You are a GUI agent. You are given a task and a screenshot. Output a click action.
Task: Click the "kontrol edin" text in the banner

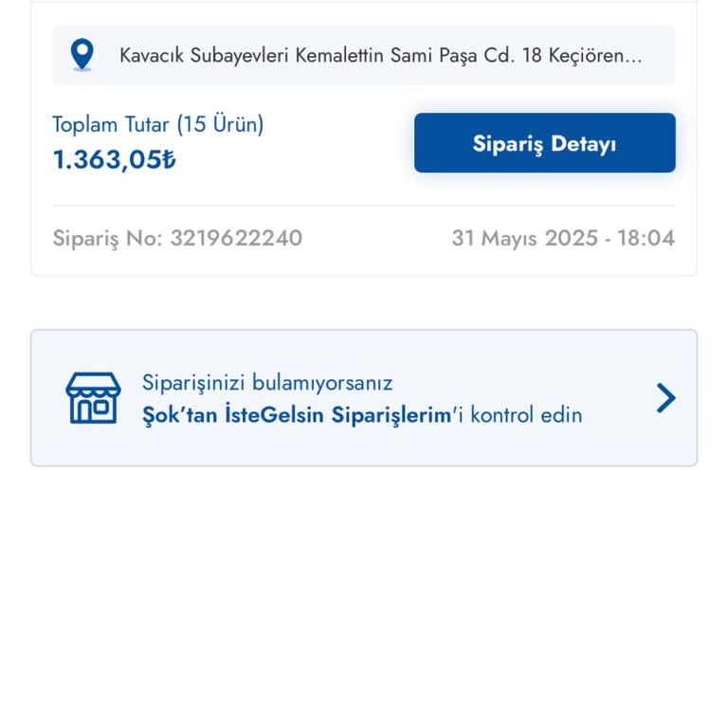pos(527,415)
